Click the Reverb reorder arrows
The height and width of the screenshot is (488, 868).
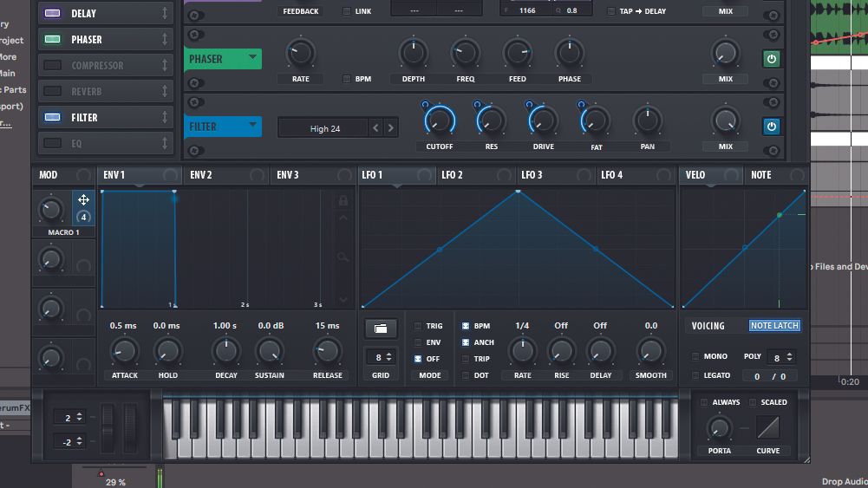[x=165, y=91]
